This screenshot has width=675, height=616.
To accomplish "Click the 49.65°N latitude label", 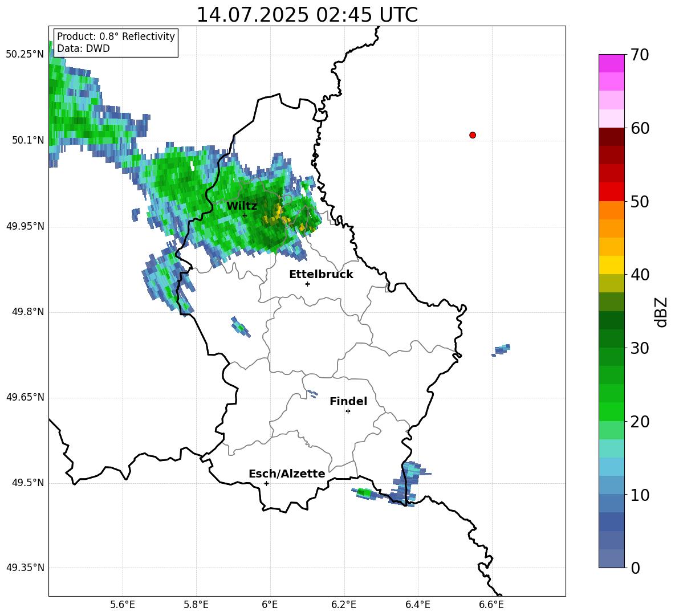I will tap(25, 397).
